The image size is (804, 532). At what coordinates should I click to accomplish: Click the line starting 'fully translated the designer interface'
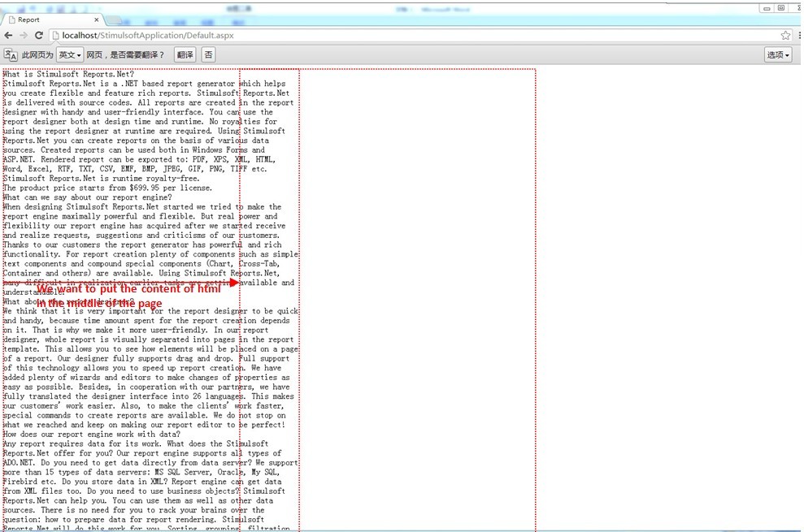coord(148,396)
